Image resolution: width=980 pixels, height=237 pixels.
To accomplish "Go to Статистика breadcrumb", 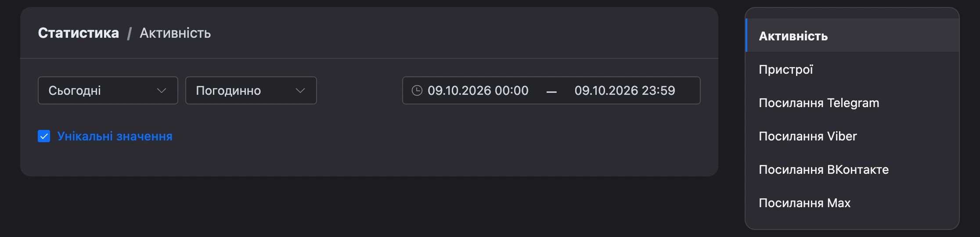I will [79, 33].
